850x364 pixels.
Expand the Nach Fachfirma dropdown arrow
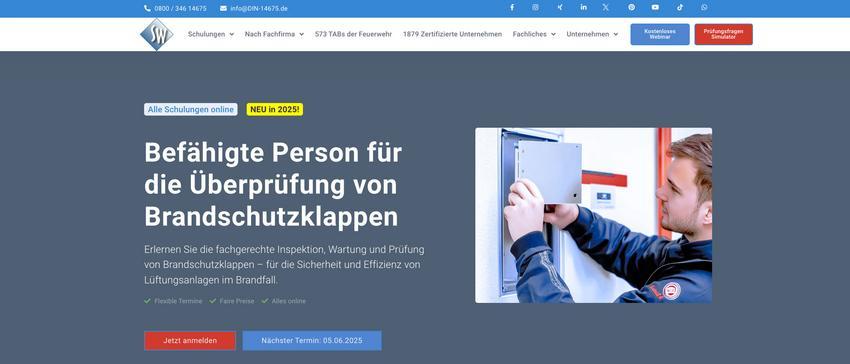tap(301, 34)
